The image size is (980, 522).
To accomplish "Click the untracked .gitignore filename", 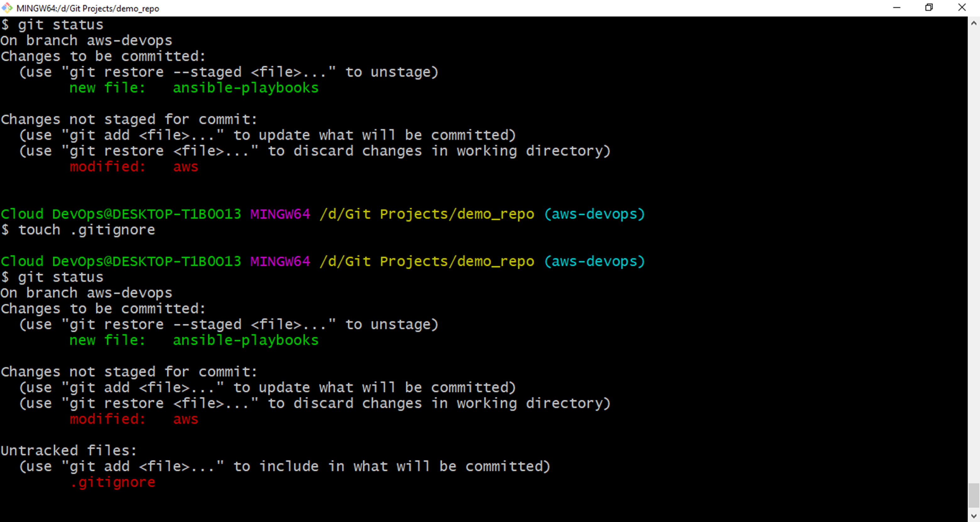I will pos(113,482).
